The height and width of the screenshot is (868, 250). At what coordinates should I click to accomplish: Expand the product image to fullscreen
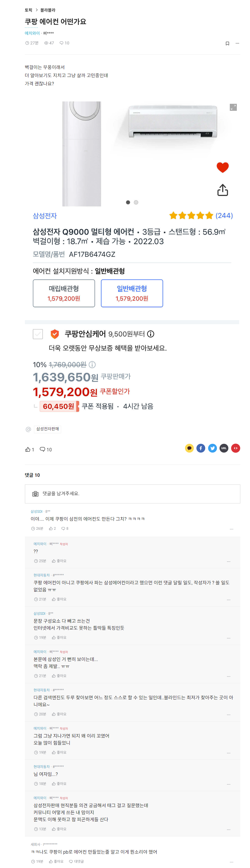(x=233, y=108)
